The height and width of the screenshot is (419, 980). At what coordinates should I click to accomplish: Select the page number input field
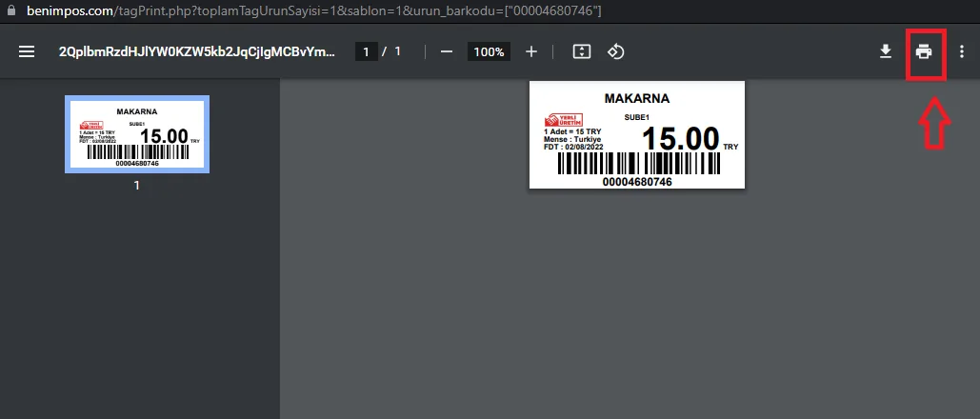click(x=367, y=52)
